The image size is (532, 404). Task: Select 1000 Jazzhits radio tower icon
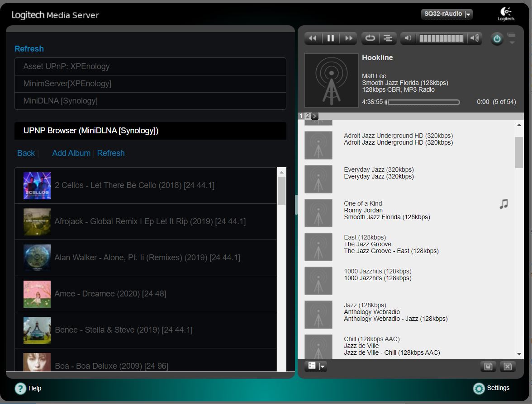coord(318,281)
